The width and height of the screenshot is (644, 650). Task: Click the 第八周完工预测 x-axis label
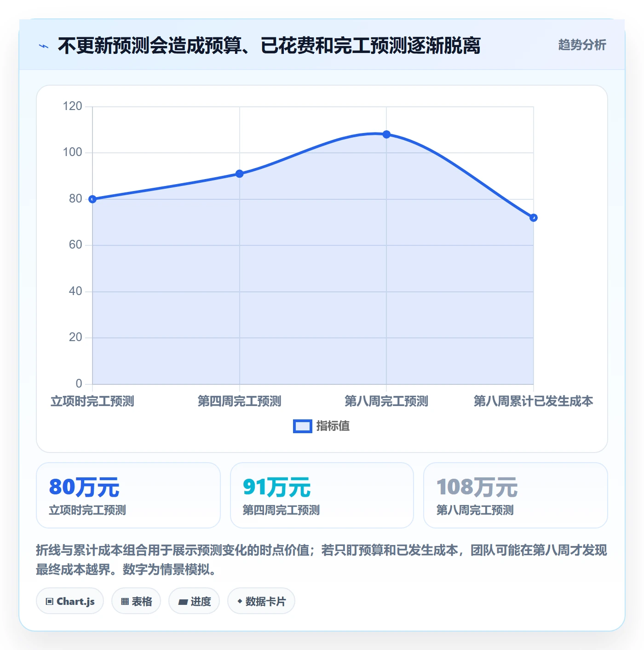(x=386, y=401)
